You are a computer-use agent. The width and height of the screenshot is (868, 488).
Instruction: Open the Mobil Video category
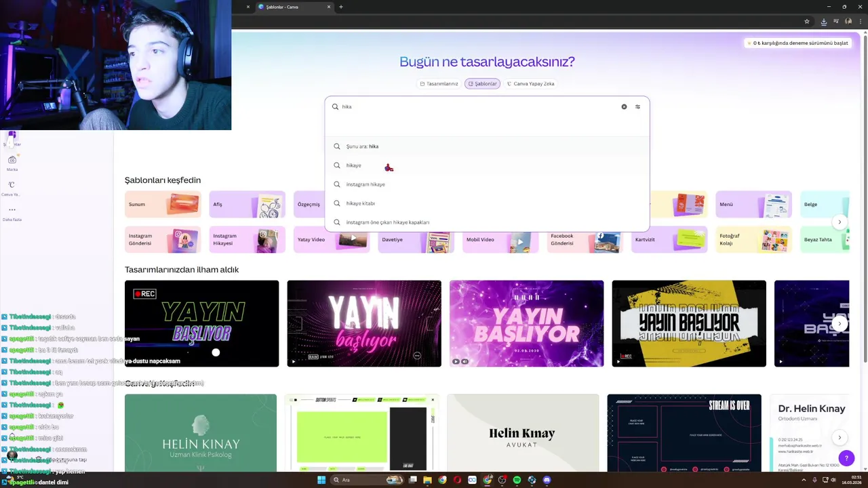click(500, 239)
